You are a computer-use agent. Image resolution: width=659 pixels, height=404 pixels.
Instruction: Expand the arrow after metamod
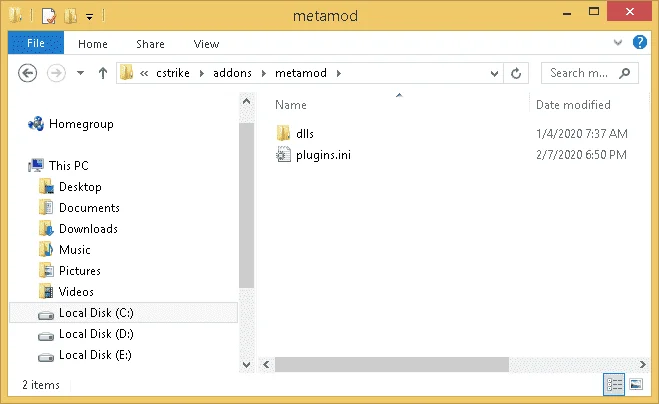coord(338,74)
